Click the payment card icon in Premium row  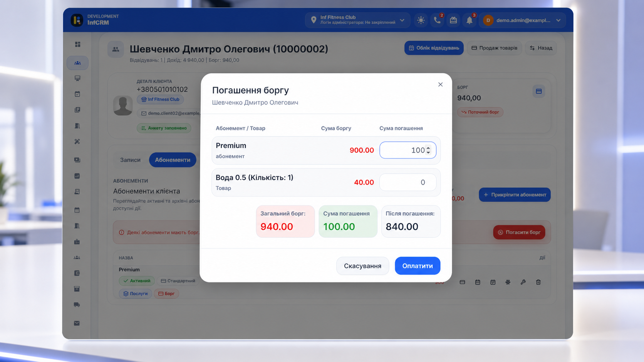click(462, 282)
